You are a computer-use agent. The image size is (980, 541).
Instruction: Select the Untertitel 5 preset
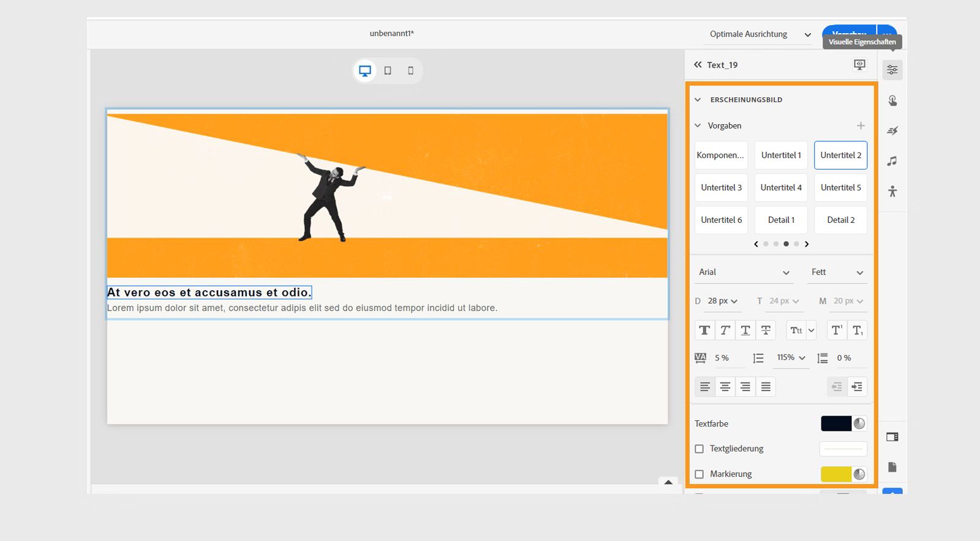pos(841,188)
